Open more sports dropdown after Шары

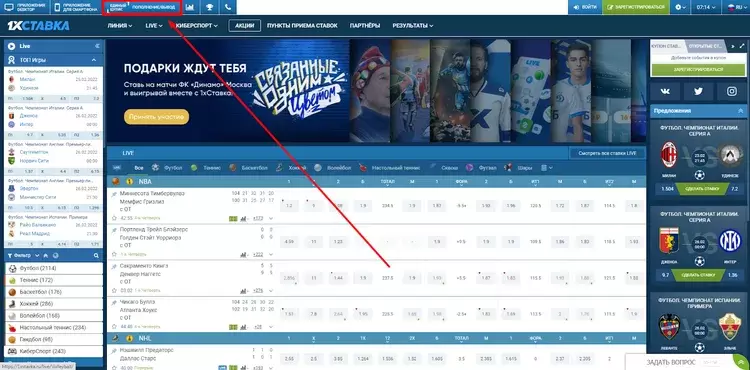click(547, 168)
